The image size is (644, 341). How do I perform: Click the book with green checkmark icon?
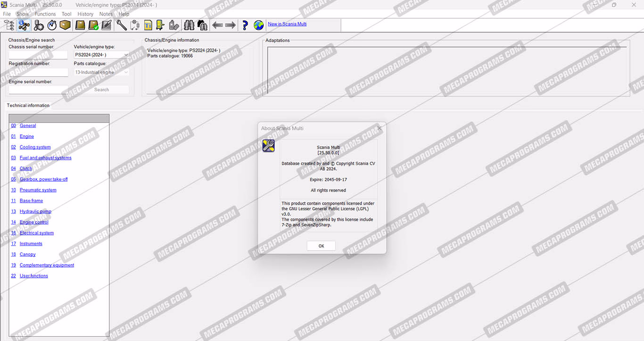coord(93,25)
